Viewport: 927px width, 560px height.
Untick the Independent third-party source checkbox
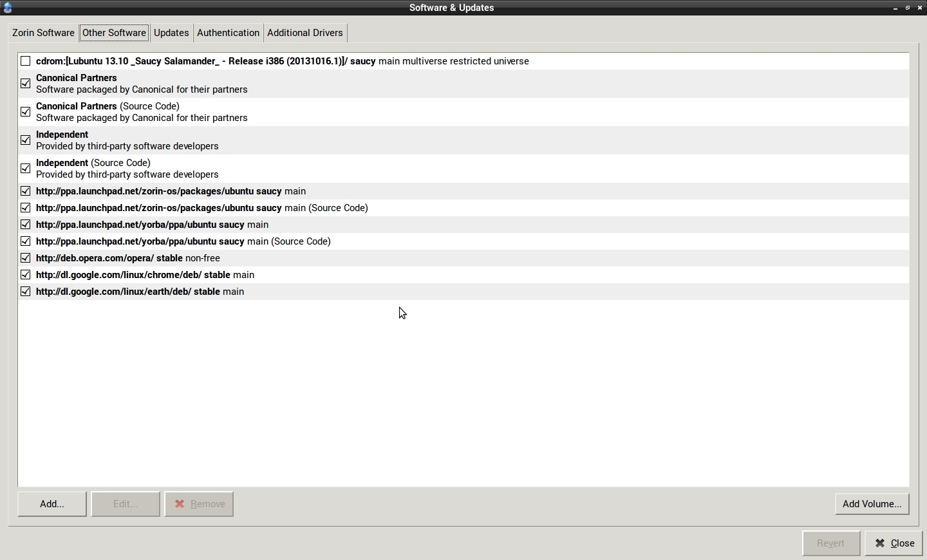click(26, 140)
